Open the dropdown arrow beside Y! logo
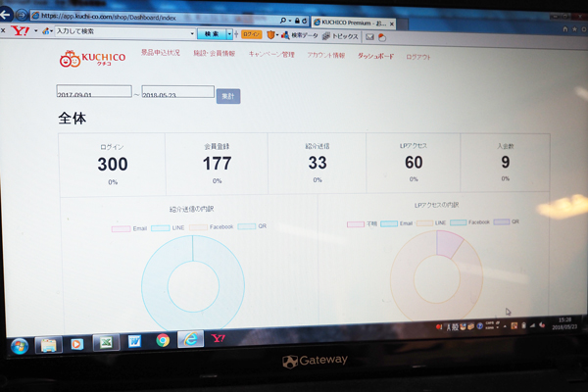This screenshot has width=588, height=392. pyautogui.click(x=35, y=30)
